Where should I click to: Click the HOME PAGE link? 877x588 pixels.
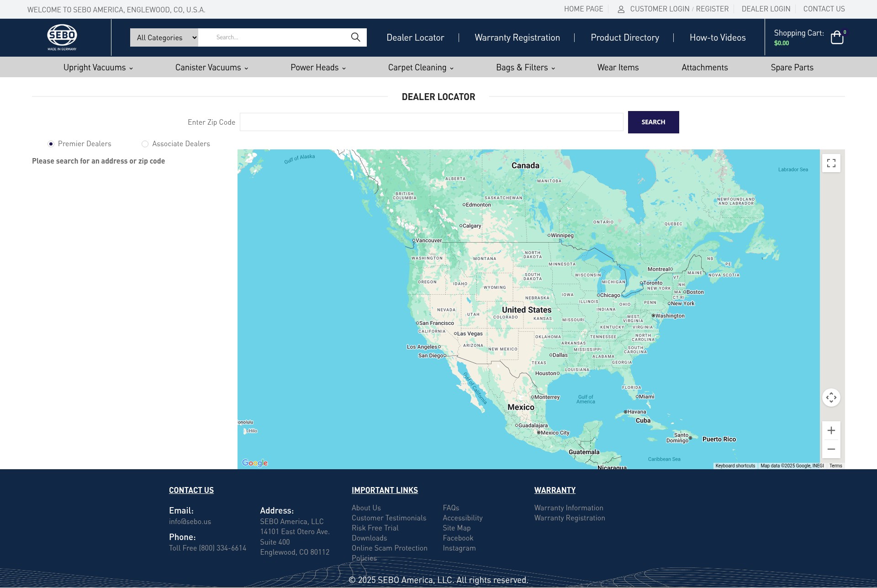[x=583, y=9]
